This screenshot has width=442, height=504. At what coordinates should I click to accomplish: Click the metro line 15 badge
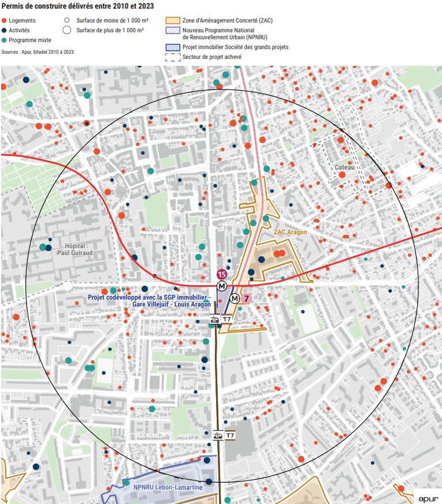[221, 274]
